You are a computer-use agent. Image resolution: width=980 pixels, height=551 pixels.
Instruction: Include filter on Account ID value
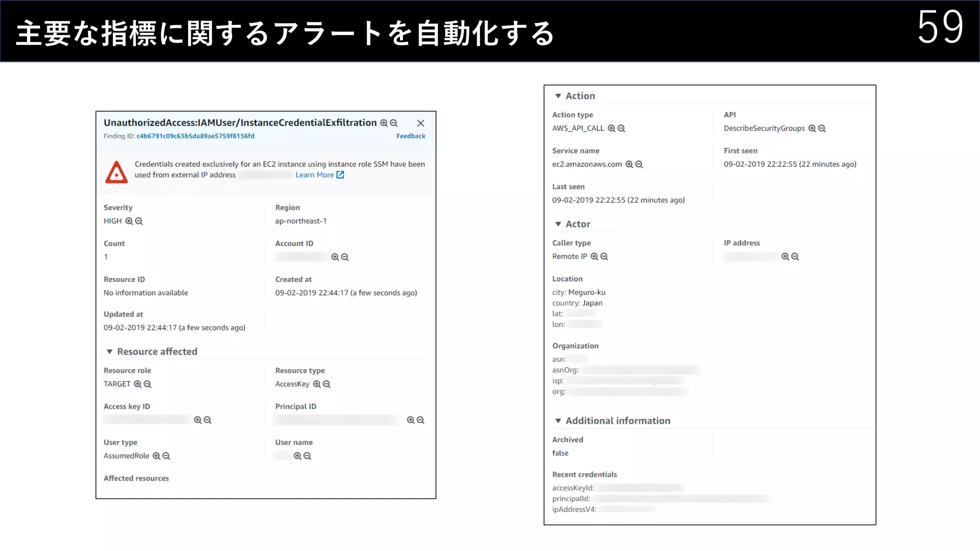335,257
